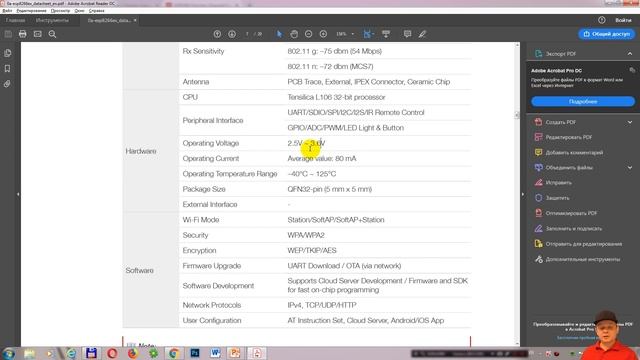
Task: Close the datasheet PDF document tab
Action: pos(135,20)
